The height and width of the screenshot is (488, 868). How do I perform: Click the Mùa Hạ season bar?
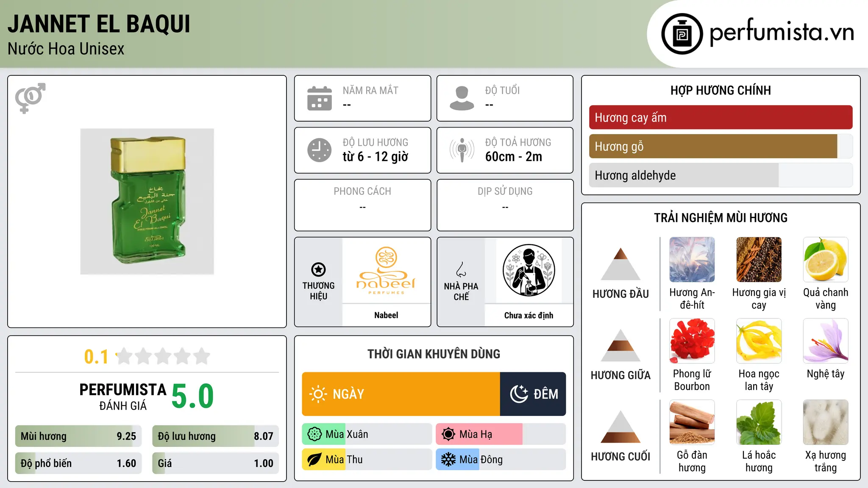point(501,434)
